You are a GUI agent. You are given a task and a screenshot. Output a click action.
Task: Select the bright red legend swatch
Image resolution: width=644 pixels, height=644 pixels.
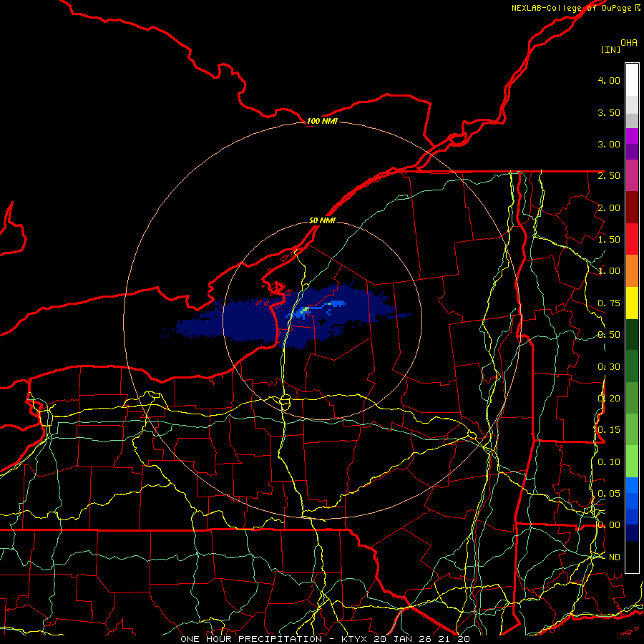(x=632, y=239)
